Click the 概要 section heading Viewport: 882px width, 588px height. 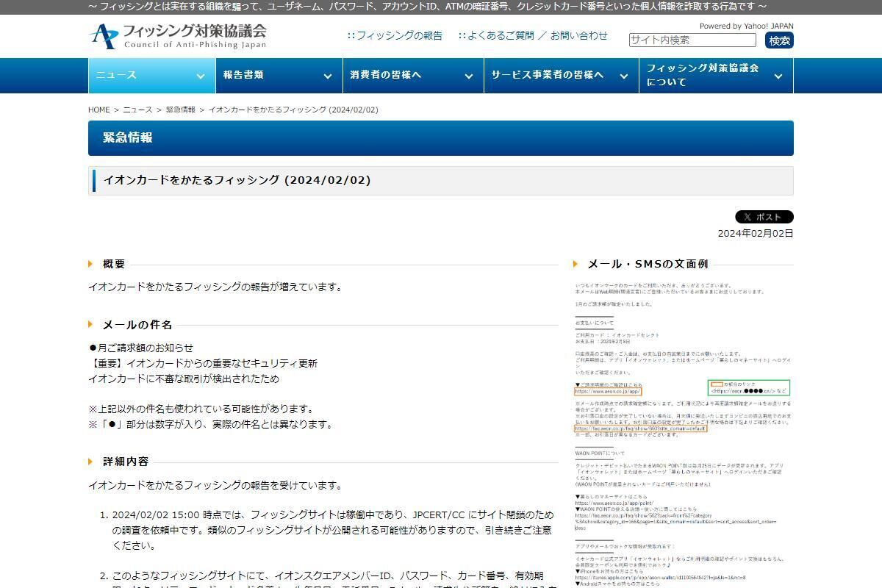point(114,264)
